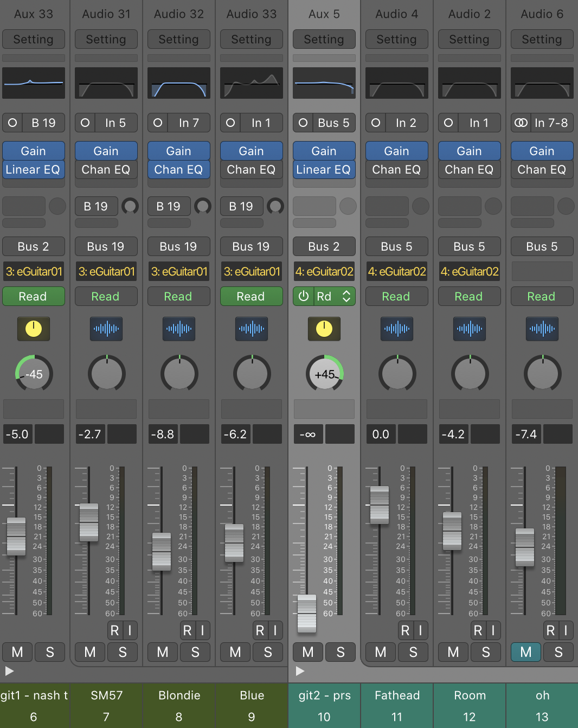
Task: Click the 0.0 gain value field on Fathead
Action: pos(381,434)
